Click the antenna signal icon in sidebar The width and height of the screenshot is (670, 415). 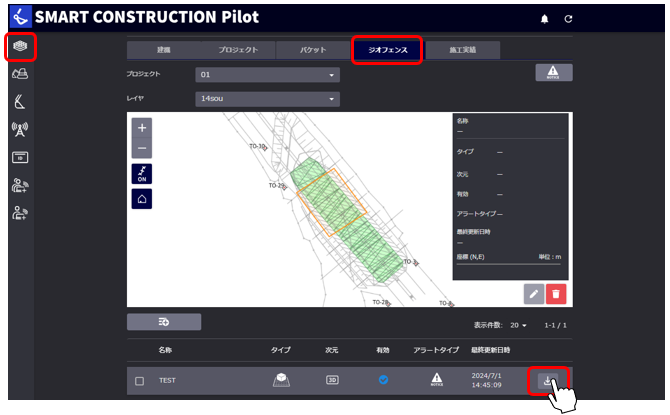tap(20, 128)
